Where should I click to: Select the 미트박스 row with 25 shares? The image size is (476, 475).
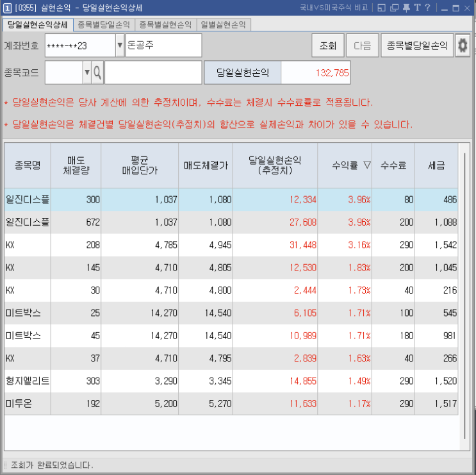click(231, 313)
